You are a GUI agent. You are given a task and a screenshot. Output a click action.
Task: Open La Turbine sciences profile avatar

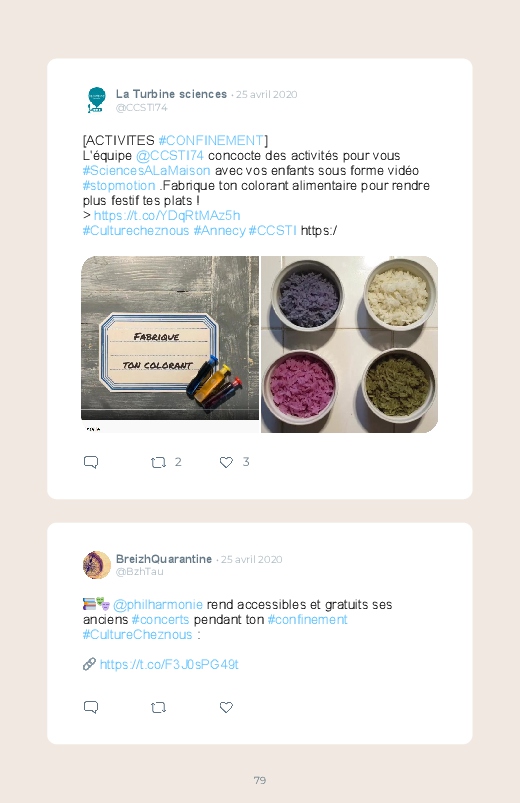pyautogui.click(x=96, y=100)
